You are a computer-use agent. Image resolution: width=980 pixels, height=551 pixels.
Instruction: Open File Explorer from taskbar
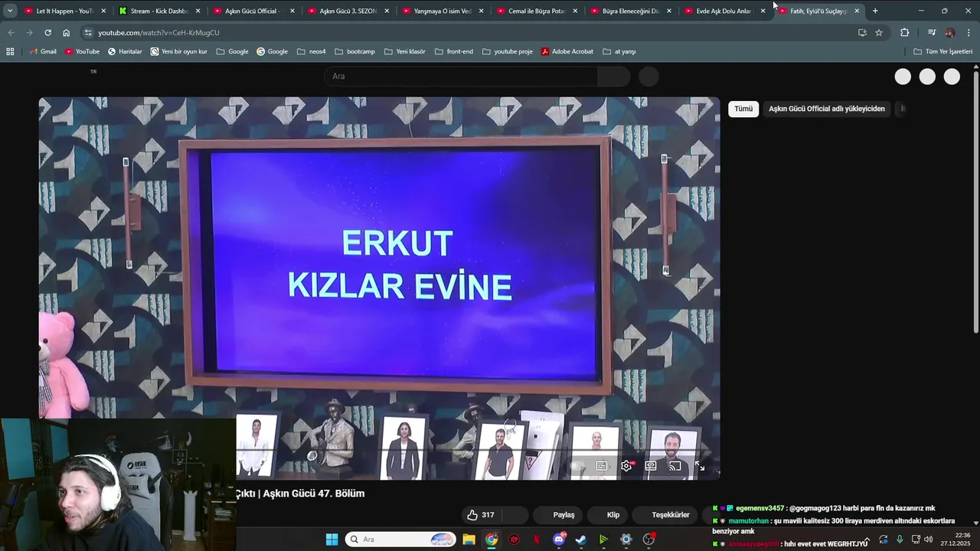(x=469, y=540)
